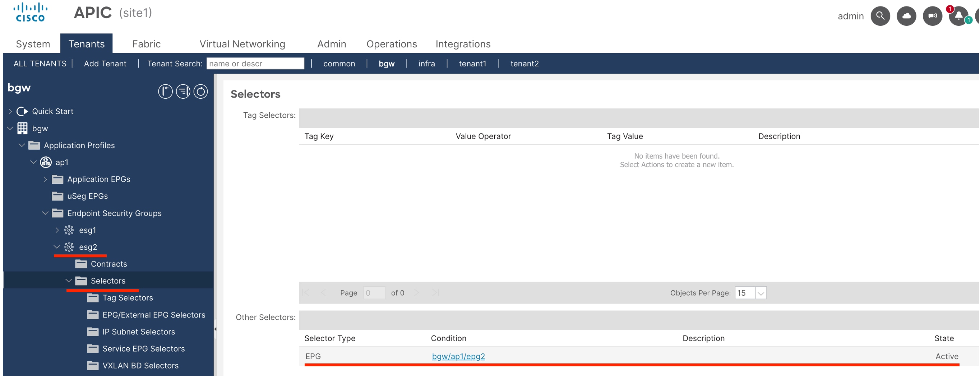This screenshot has width=980, height=376.
Task: Select the Contracts tree label under esg2
Action: pyautogui.click(x=109, y=264)
